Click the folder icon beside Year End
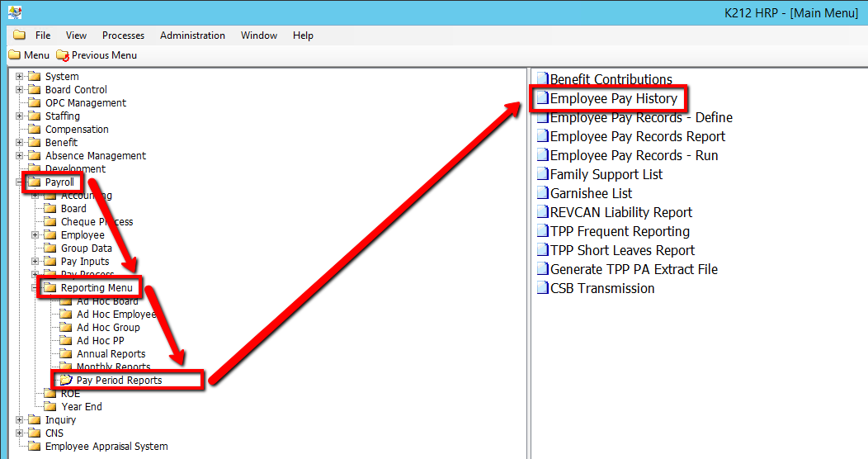The image size is (868, 459). pyautogui.click(x=50, y=407)
